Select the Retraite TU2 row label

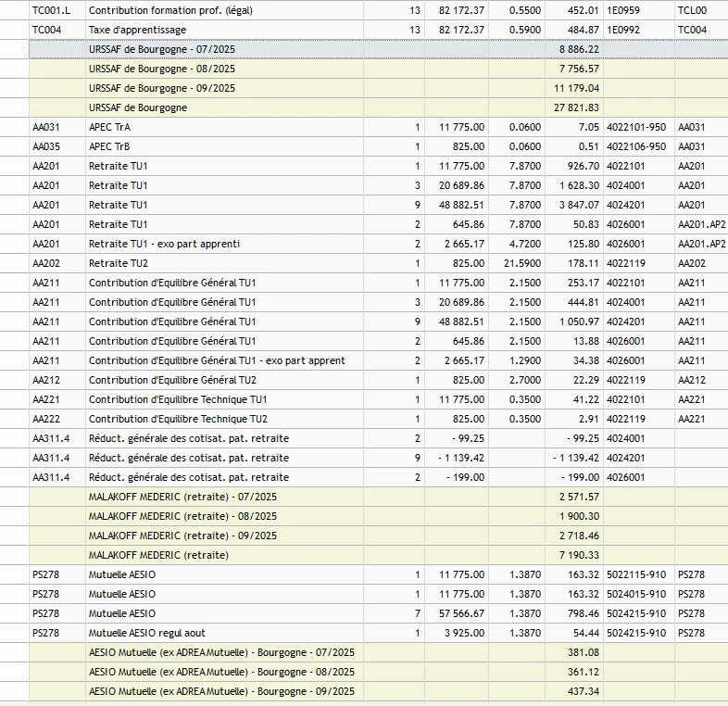tap(119, 263)
